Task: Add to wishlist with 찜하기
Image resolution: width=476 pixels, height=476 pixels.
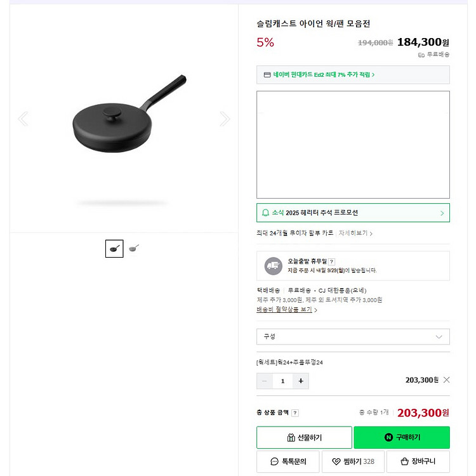Action: 353,461
